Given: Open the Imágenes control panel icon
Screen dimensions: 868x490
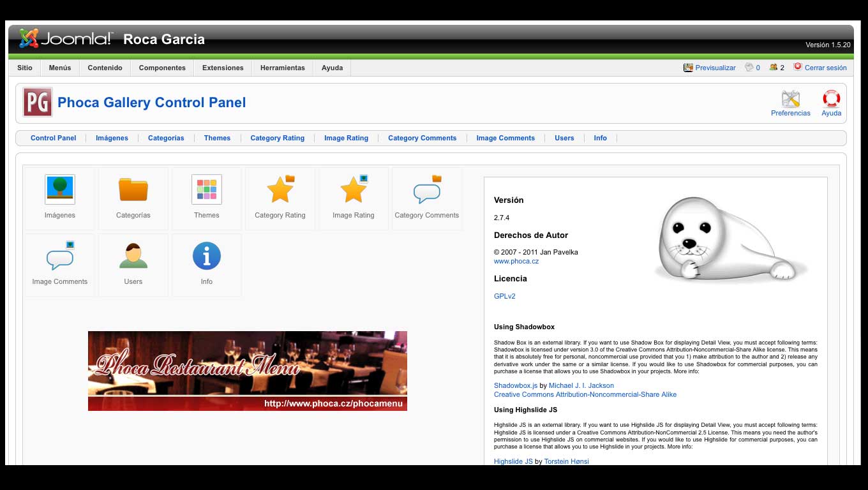Looking at the screenshot, I should click(x=60, y=189).
